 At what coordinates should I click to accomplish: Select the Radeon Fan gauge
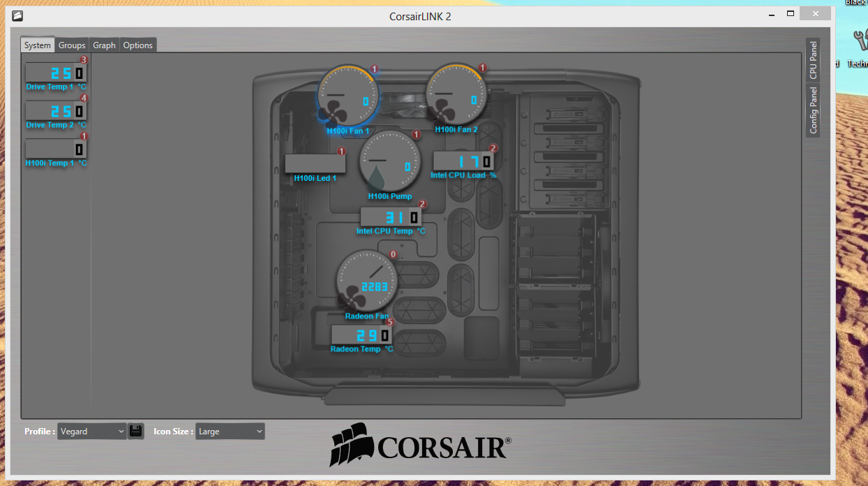click(x=367, y=281)
